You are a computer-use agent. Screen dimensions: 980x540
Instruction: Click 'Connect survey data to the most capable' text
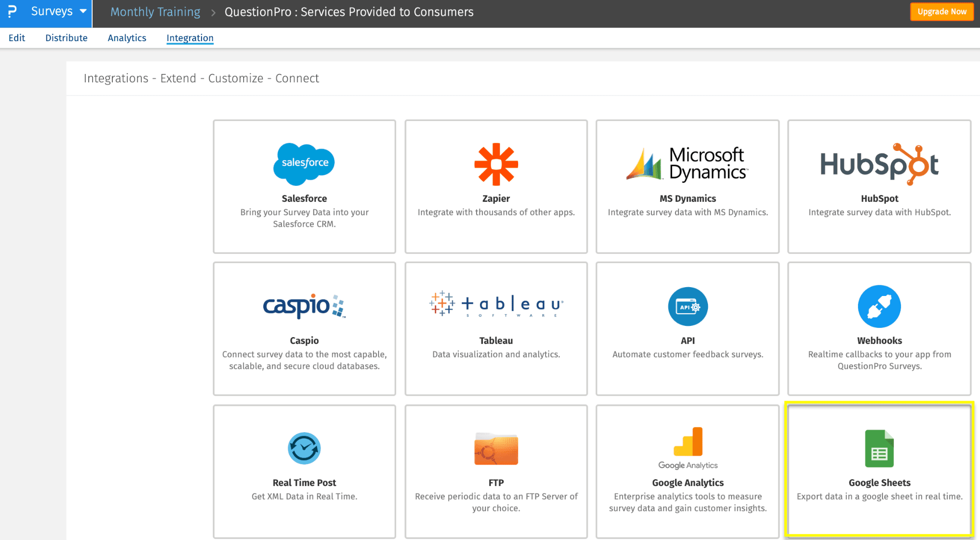(304, 360)
